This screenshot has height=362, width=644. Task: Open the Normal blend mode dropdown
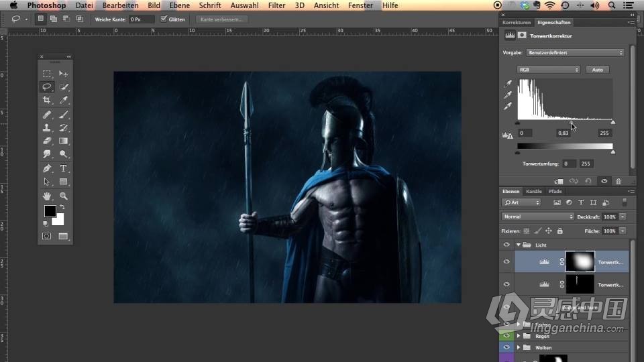pos(537,217)
